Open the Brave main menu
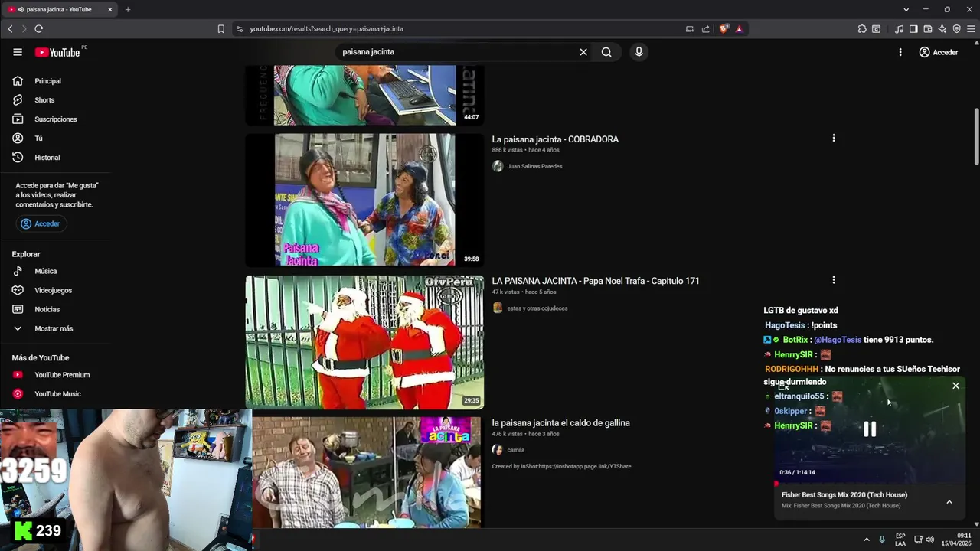Screen dimensions: 980x551 pyautogui.click(x=972, y=29)
